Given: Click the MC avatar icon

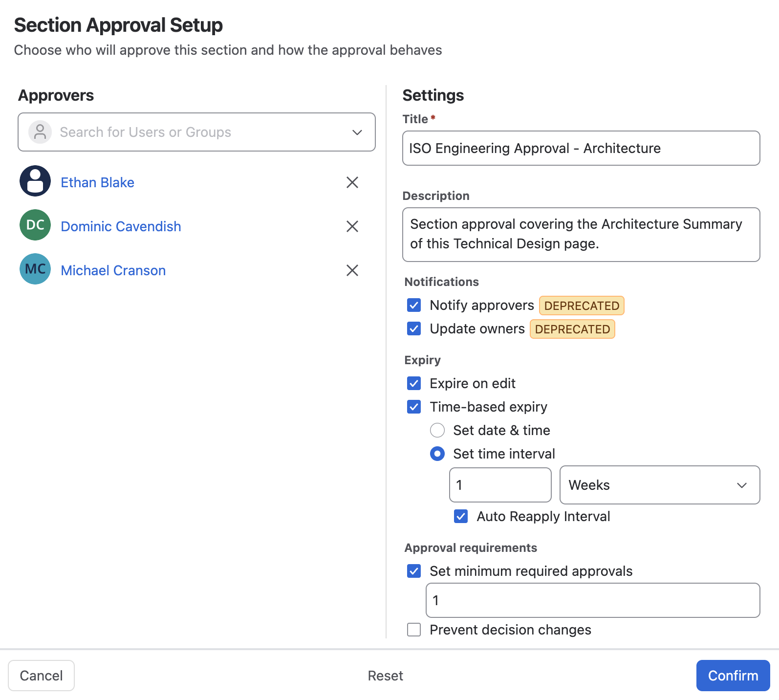Looking at the screenshot, I should pyautogui.click(x=35, y=269).
